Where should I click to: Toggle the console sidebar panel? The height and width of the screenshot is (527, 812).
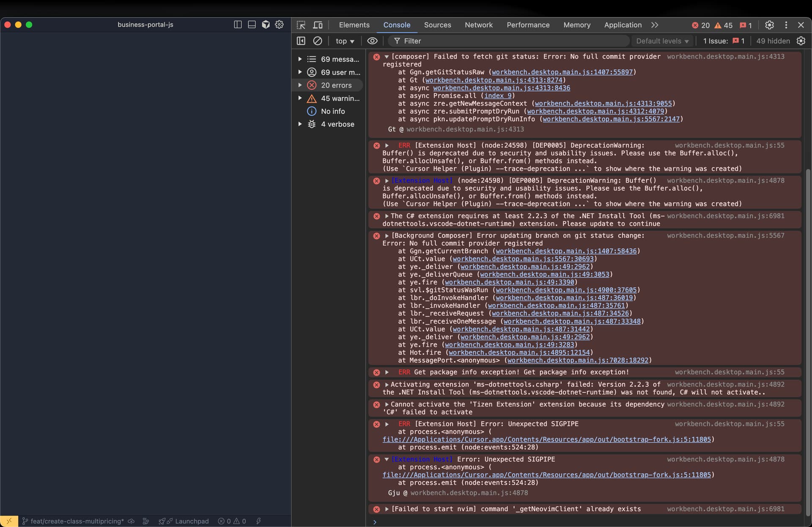(x=301, y=41)
